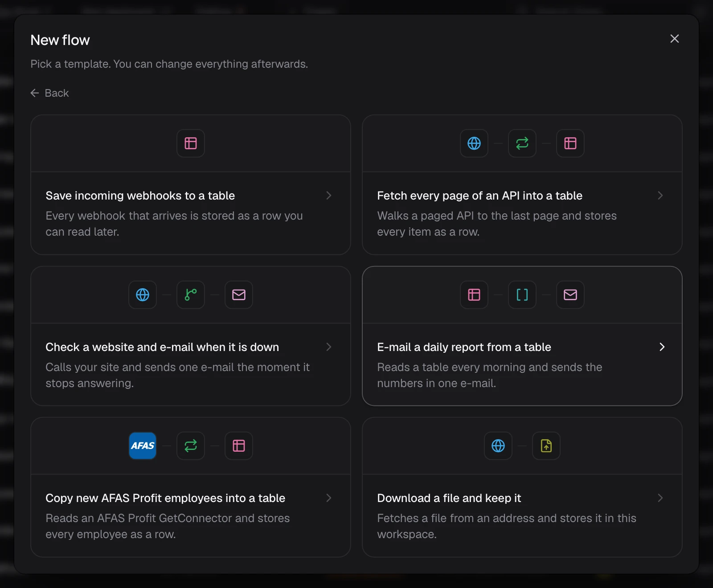Choose 'E-mail a daily report from a table' title
This screenshot has height=588, width=713.
coord(464,347)
